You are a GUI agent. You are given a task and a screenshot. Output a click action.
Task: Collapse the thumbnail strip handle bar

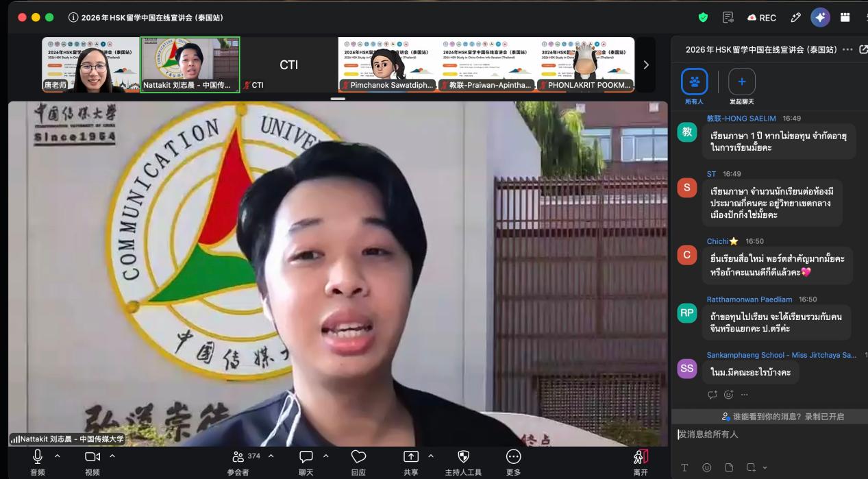click(338, 99)
